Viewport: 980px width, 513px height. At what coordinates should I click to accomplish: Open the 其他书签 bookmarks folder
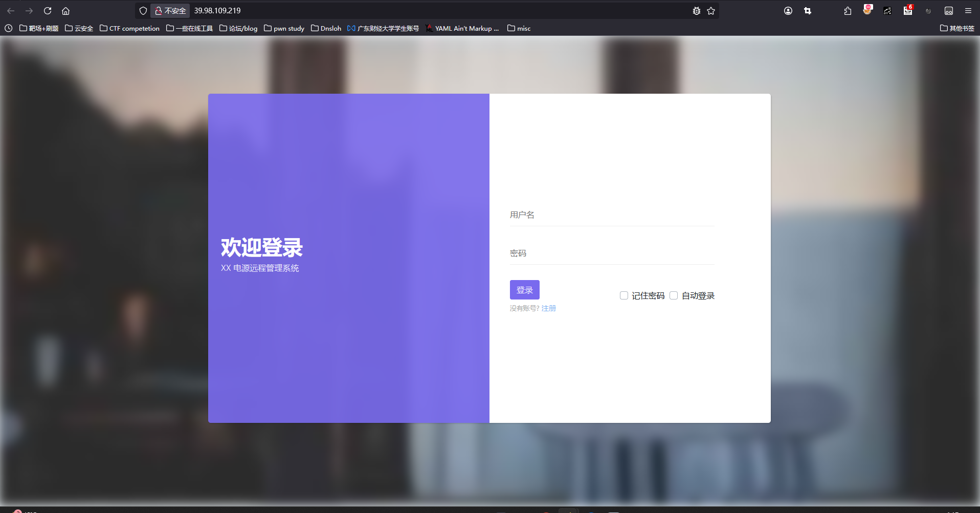(957, 28)
